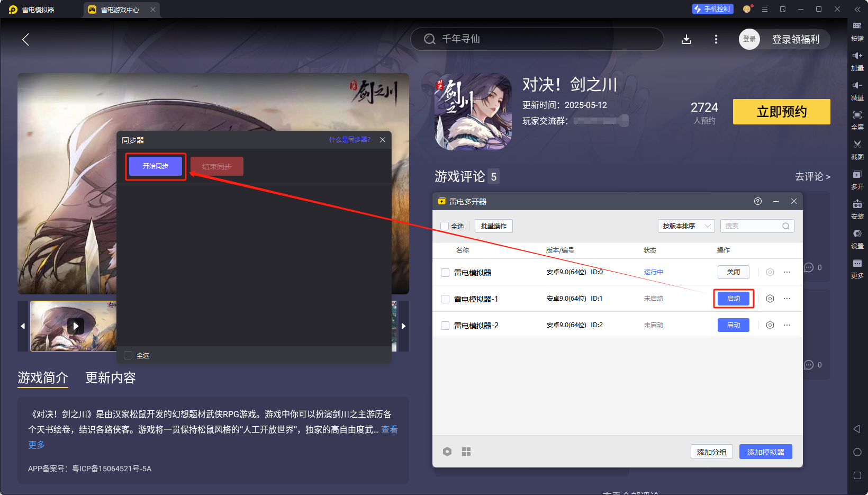Click the gallery previous arrow
Viewport: 868px width, 495px height.
[x=23, y=326]
